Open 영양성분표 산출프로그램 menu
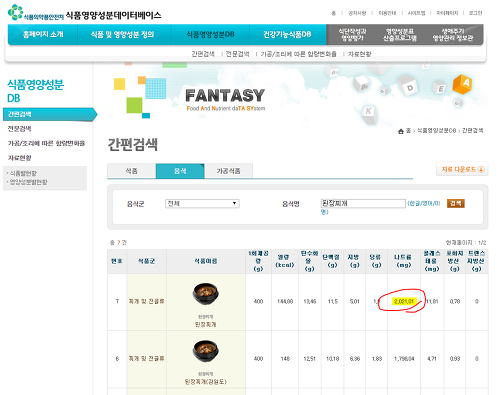The width and height of the screenshot is (500, 395). pyautogui.click(x=400, y=35)
